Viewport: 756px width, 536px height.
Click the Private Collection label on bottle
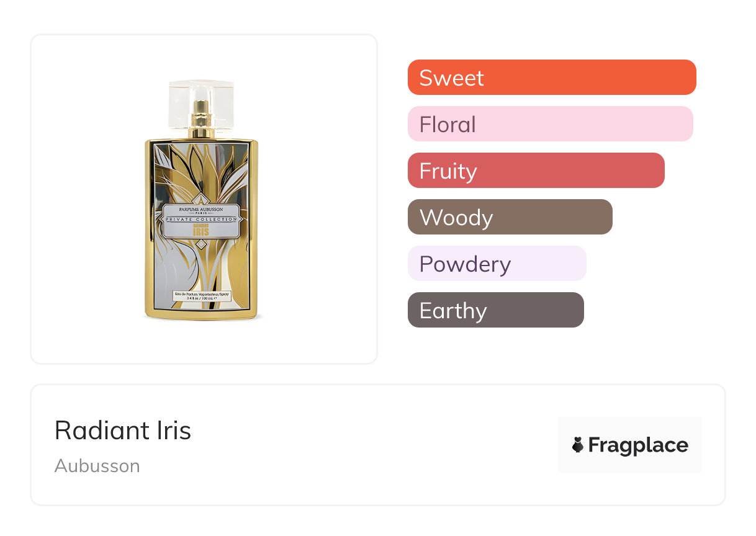click(201, 219)
